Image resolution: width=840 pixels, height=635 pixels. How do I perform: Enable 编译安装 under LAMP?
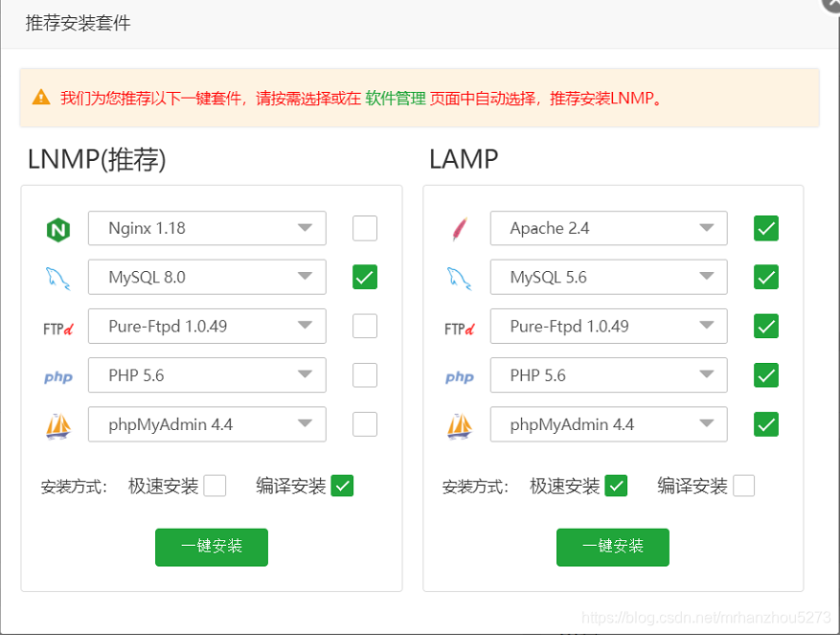743,486
